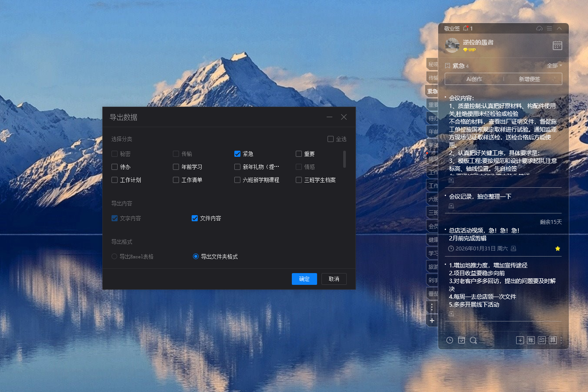Open the time reminder clock icon

449,340
